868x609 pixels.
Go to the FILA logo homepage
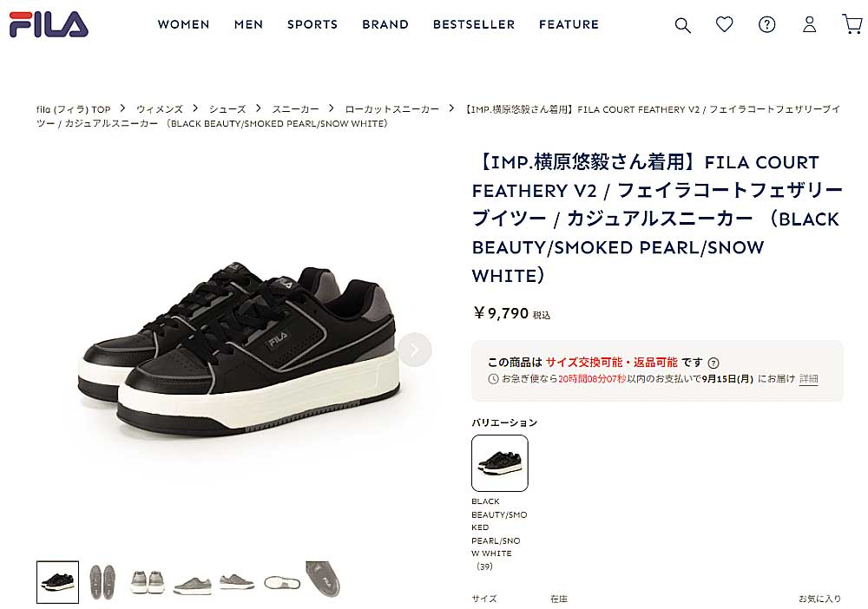(x=49, y=24)
